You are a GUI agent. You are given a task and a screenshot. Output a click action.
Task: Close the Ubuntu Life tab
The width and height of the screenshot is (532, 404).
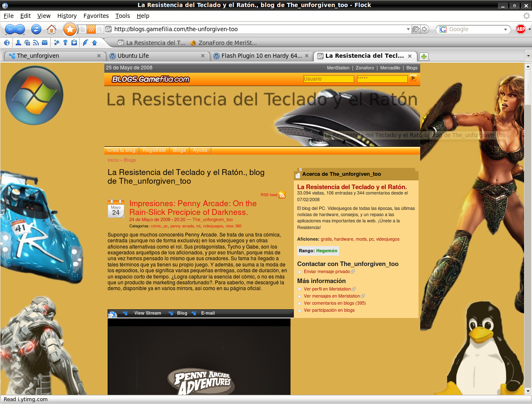203,56
